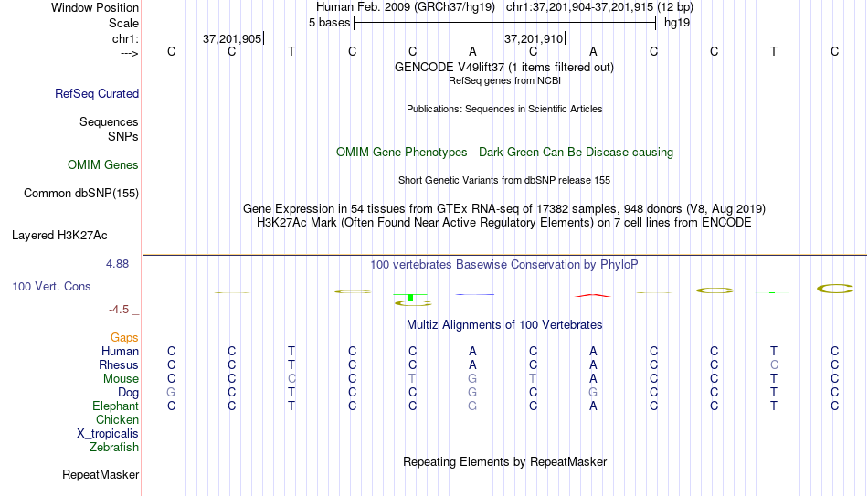
Task: Select the Human alignment row label
Action: point(120,352)
